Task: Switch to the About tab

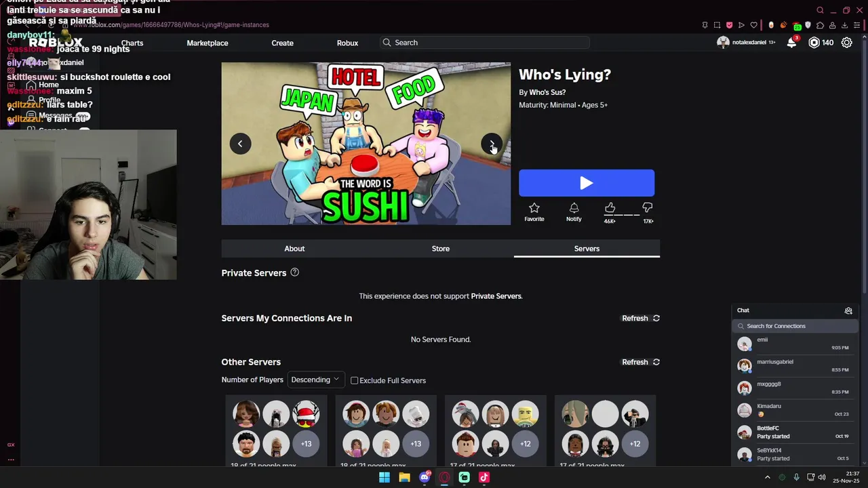Action: [294, 249]
